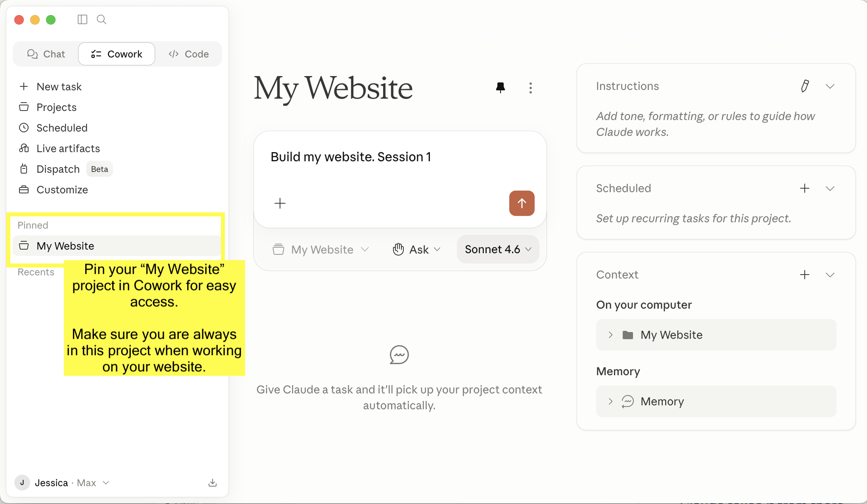Image resolution: width=867 pixels, height=504 pixels.
Task: Click the Instructions panel heading
Action: 627,86
